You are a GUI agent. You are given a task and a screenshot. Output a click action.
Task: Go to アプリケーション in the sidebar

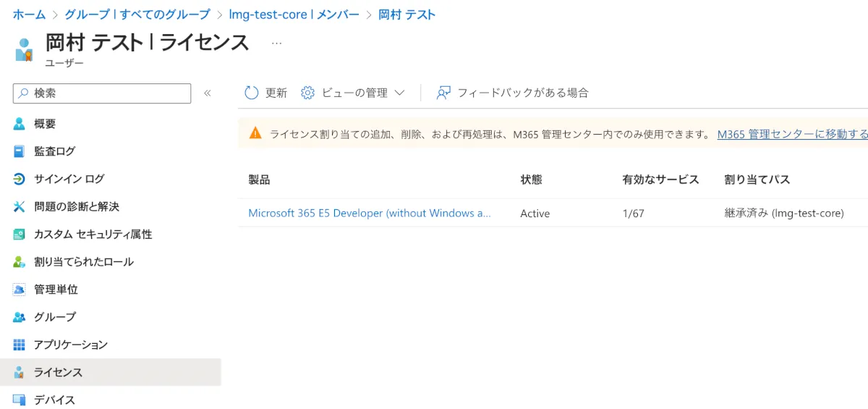click(x=70, y=345)
